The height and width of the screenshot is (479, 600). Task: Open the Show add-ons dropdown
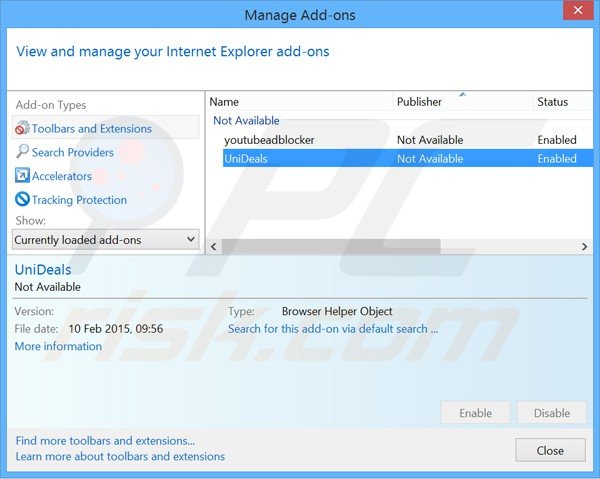[105, 240]
